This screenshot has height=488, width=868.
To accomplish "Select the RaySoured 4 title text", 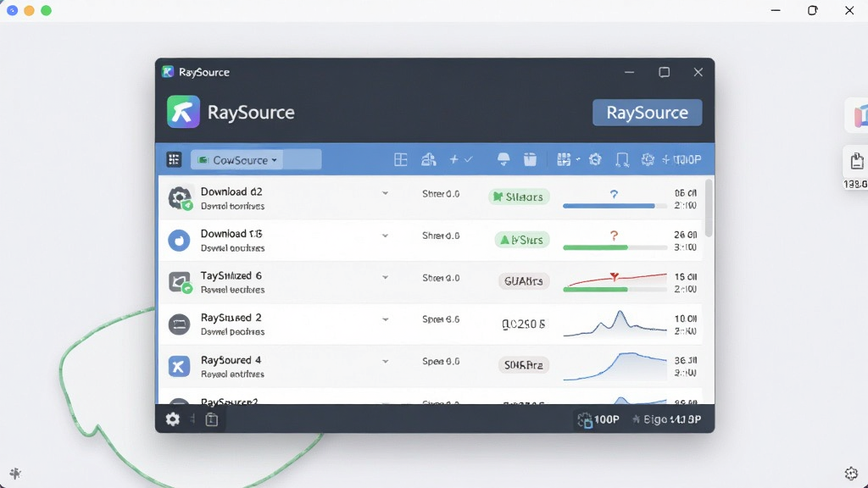I will point(231,359).
